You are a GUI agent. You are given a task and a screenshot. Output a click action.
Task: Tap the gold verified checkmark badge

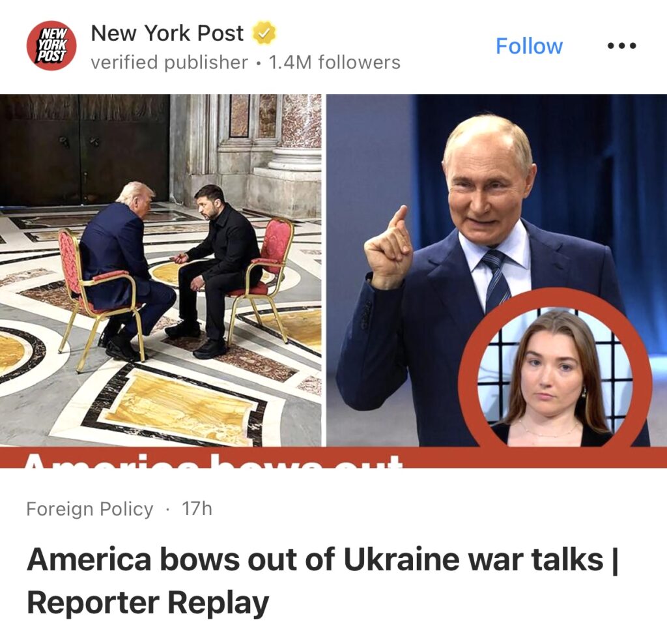pyautogui.click(x=264, y=33)
